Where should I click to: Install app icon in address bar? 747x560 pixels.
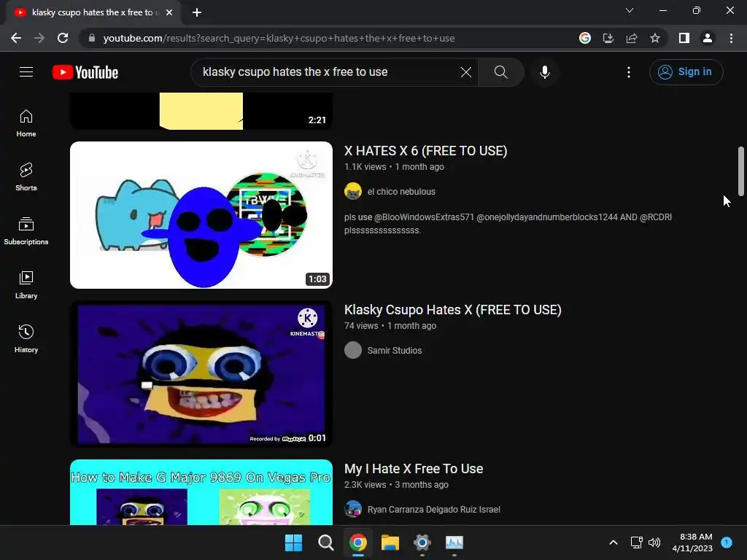(x=608, y=38)
